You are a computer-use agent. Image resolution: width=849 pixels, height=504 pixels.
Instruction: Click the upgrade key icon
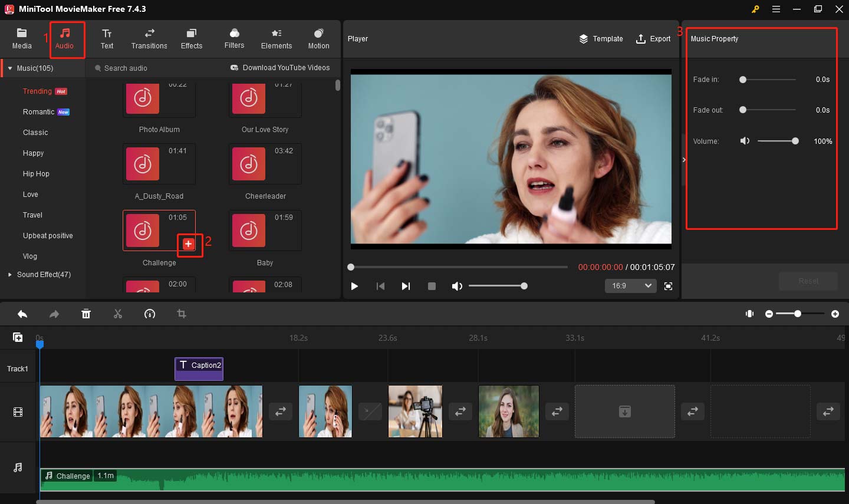click(x=755, y=9)
